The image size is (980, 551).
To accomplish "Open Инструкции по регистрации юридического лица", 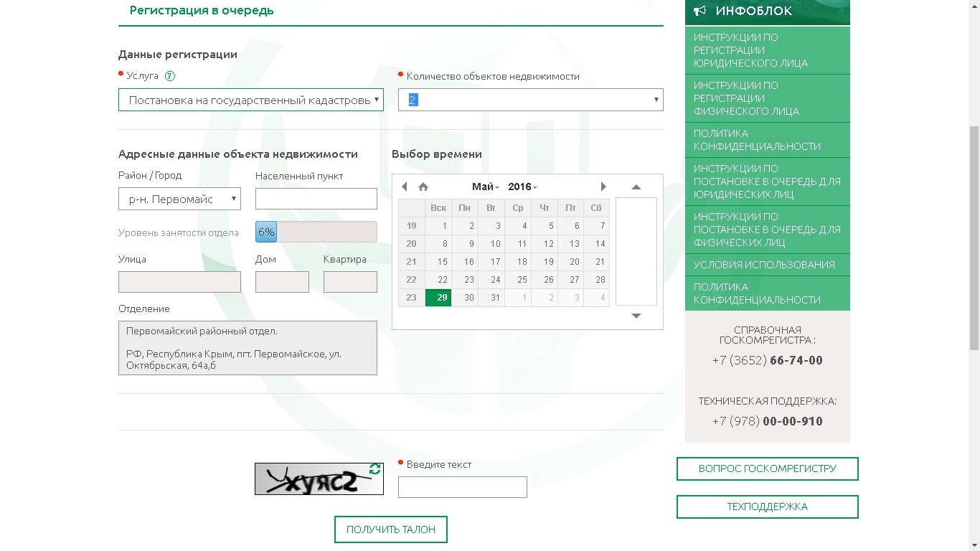I will tap(768, 50).
